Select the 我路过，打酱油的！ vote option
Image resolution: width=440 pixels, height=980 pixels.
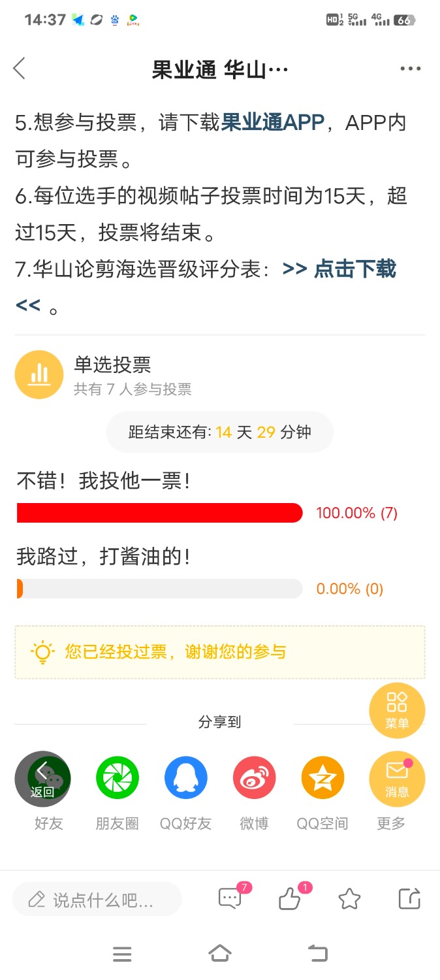click(x=103, y=557)
